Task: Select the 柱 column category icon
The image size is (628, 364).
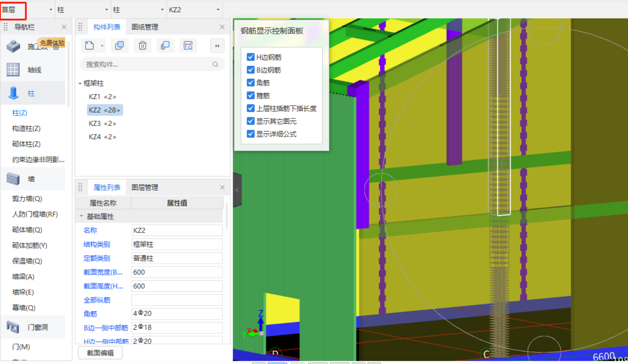Action: [14, 93]
